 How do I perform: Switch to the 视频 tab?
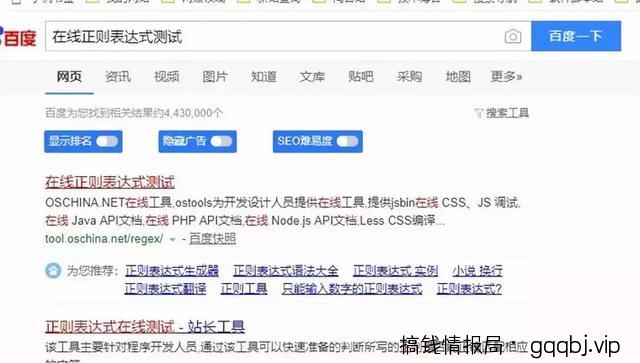click(x=167, y=76)
